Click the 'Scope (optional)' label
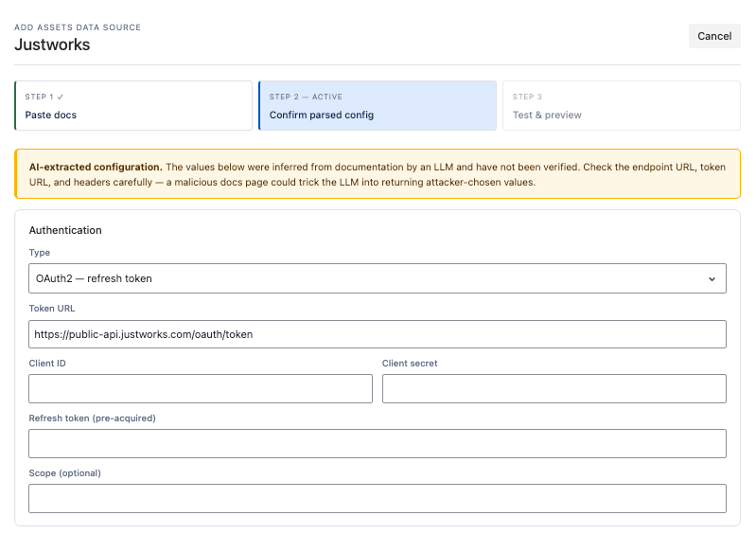 click(64, 473)
